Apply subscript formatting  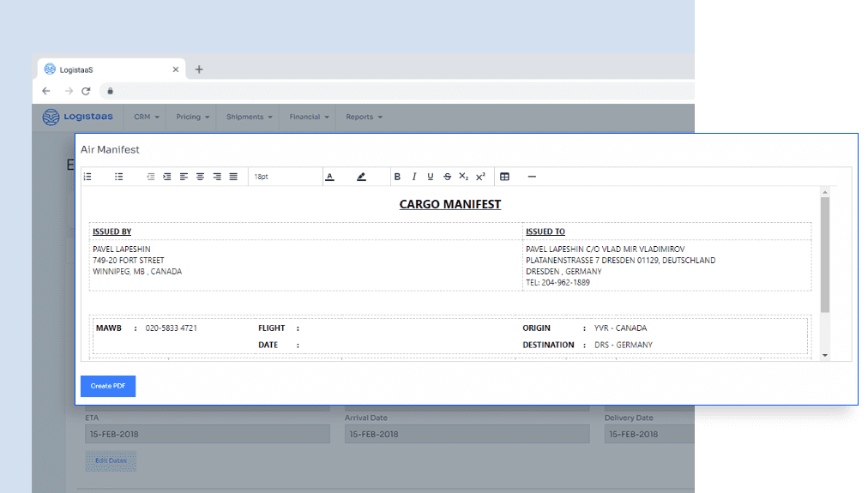click(464, 177)
